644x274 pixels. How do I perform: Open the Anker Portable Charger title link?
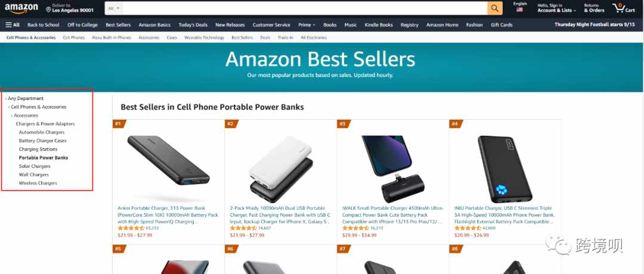168,214
